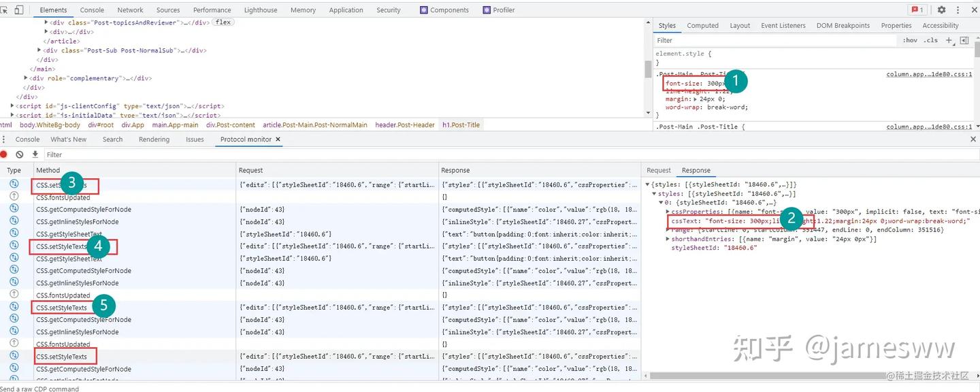Viewport: 980px width, 392px height.
Task: Open the DOM Breakpoints pane tab
Action: point(843,25)
